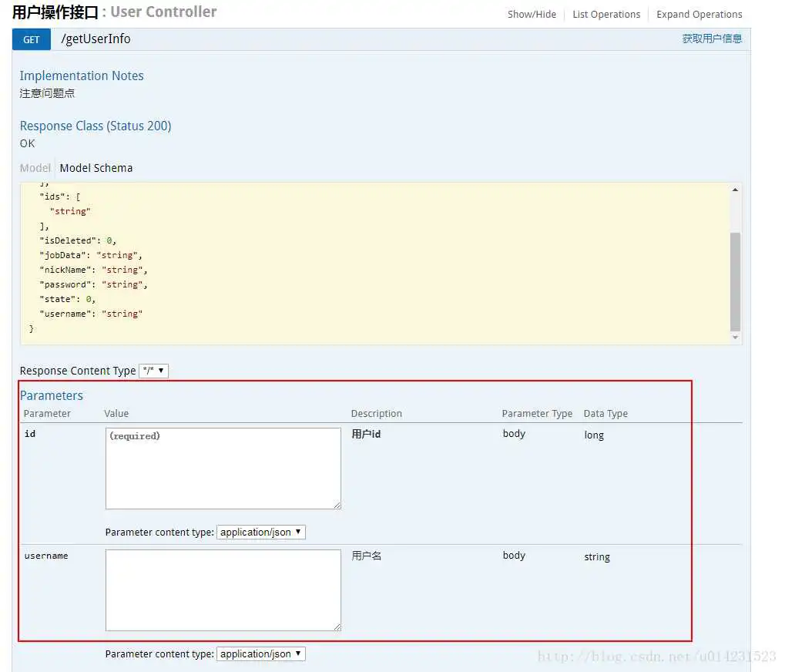Click the "password": "string" schema line

(94, 284)
